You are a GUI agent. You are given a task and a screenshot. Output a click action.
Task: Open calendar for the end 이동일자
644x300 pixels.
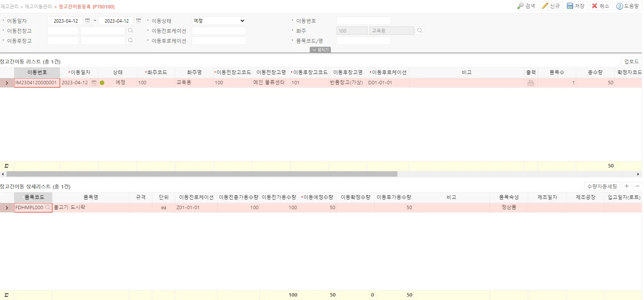click(138, 21)
